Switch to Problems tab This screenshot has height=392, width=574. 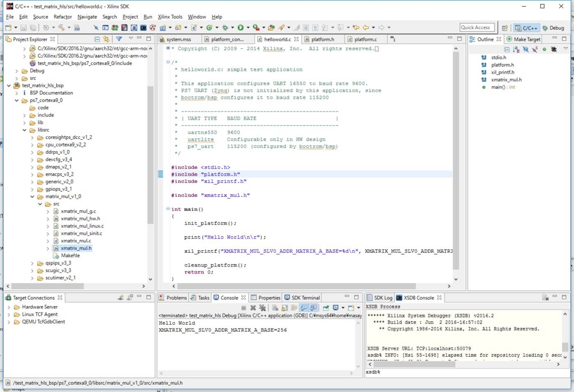coord(173,297)
